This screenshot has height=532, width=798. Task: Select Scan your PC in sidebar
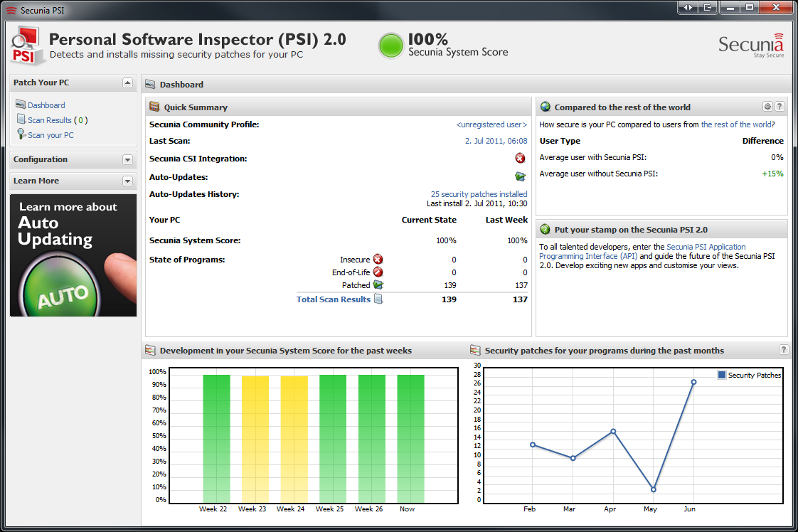tap(50, 135)
